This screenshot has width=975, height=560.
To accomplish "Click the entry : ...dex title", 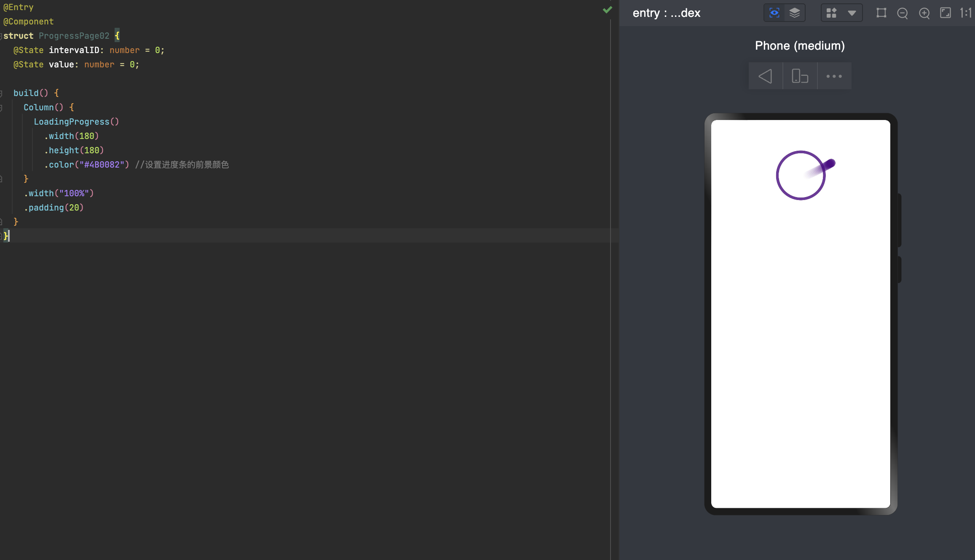I will tap(666, 13).
